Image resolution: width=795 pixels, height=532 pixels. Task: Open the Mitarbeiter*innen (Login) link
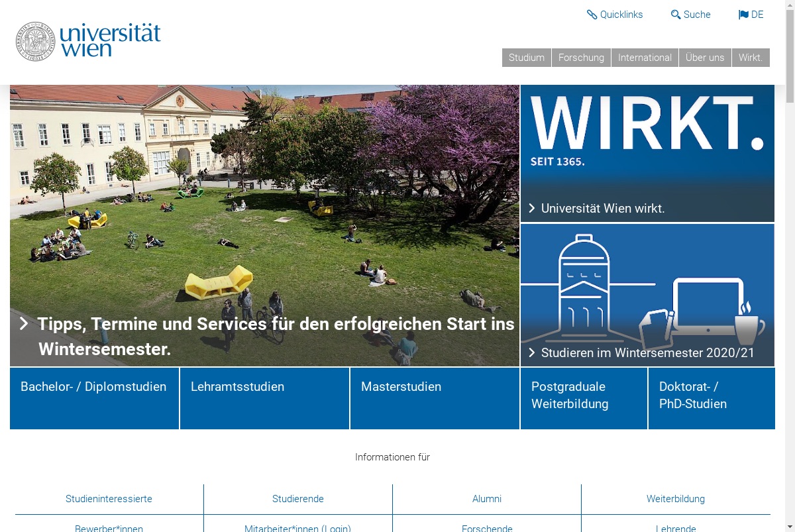point(298,528)
